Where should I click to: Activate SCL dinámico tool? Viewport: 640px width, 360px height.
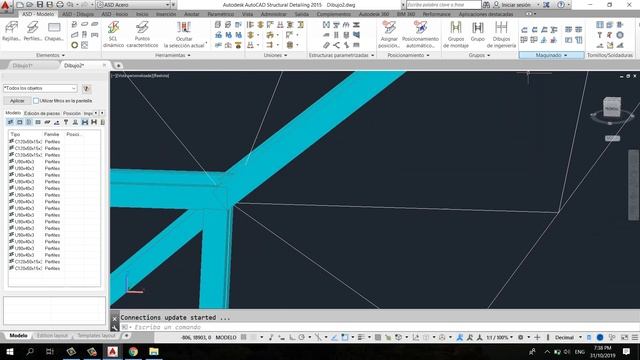113,35
